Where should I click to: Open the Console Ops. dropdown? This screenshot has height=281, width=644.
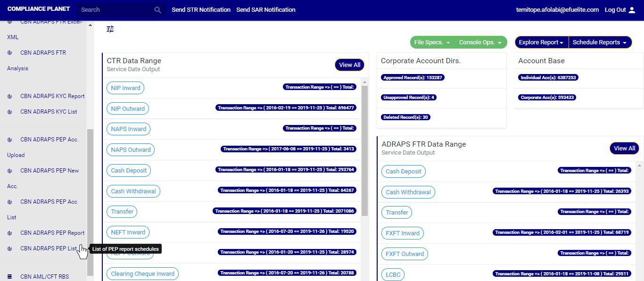(x=480, y=42)
